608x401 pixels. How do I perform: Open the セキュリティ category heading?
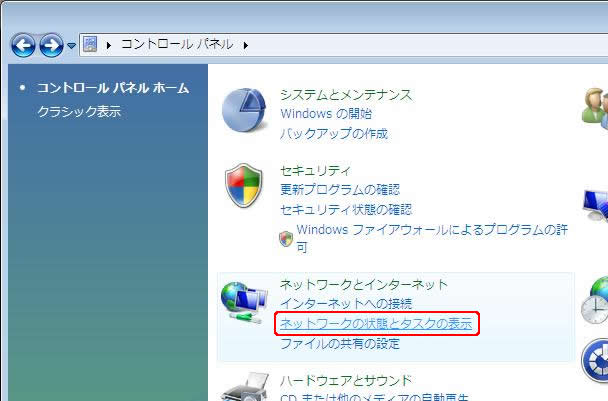315,170
